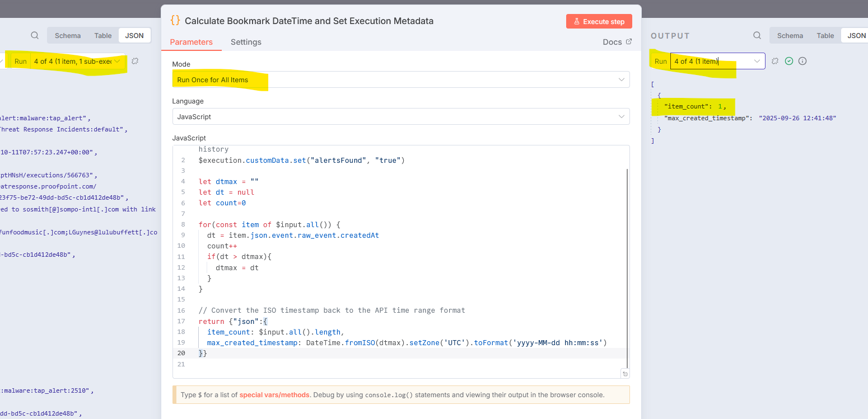Click the Code node curly-braces icon
This screenshot has width=868, height=419.
pyautogui.click(x=175, y=21)
